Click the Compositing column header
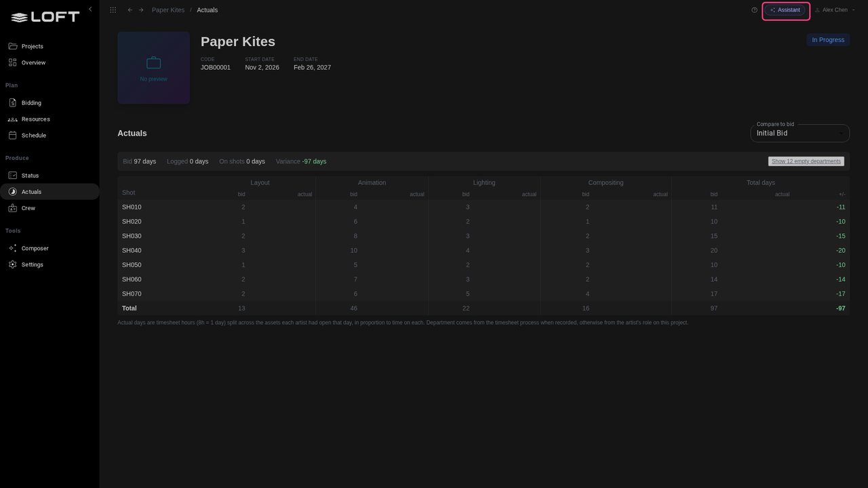The height and width of the screenshot is (488, 868). [x=606, y=183]
